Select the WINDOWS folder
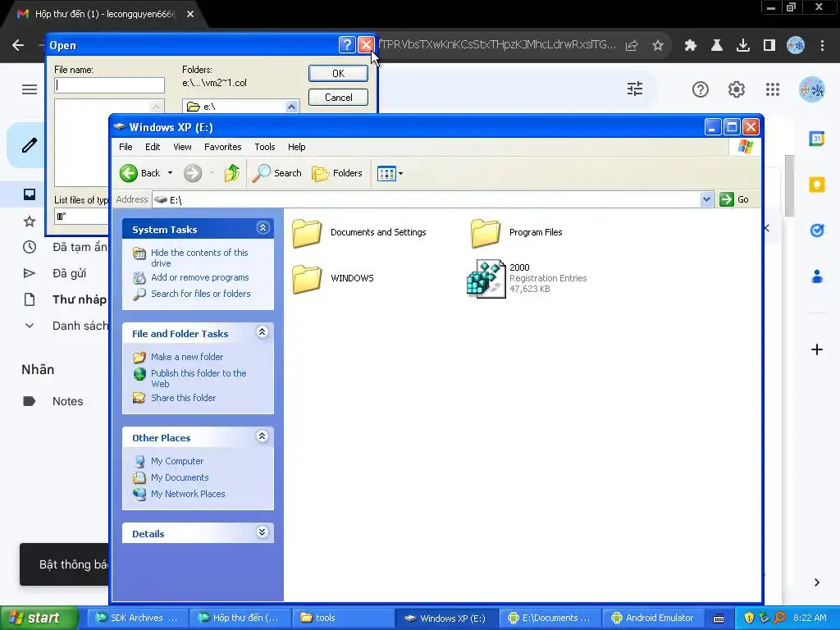 (x=333, y=279)
